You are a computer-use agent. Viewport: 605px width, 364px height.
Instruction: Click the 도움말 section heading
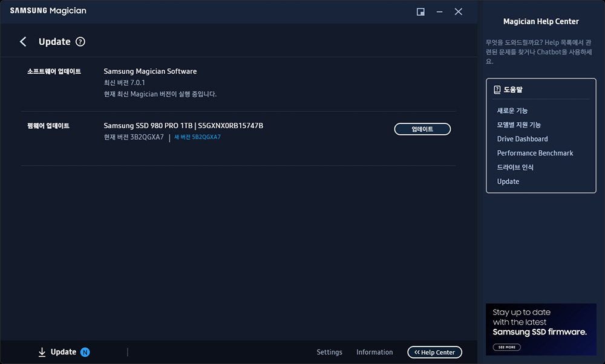click(x=513, y=90)
